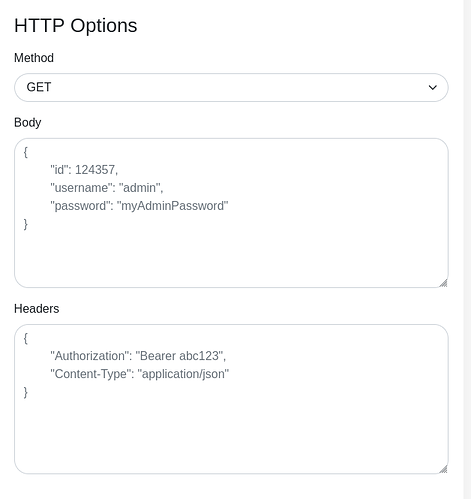Click the HTTP Options heading
The height and width of the screenshot is (499, 471).
coord(76,25)
